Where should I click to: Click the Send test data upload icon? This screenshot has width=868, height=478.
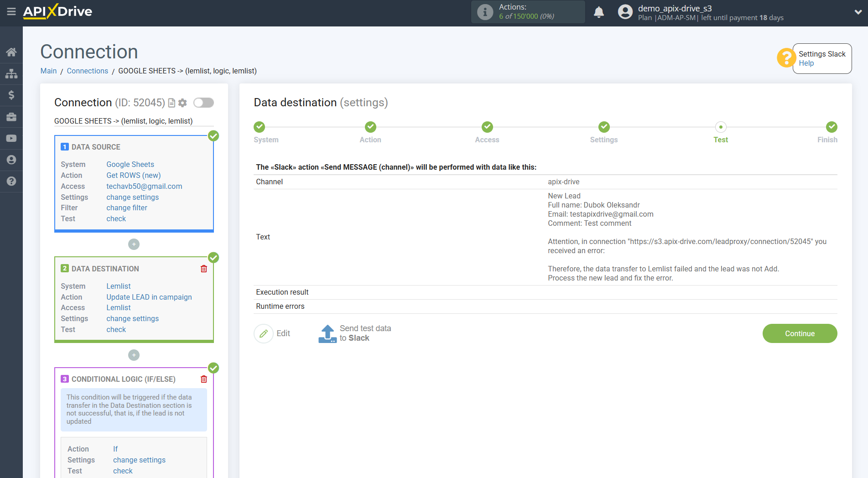click(x=327, y=333)
